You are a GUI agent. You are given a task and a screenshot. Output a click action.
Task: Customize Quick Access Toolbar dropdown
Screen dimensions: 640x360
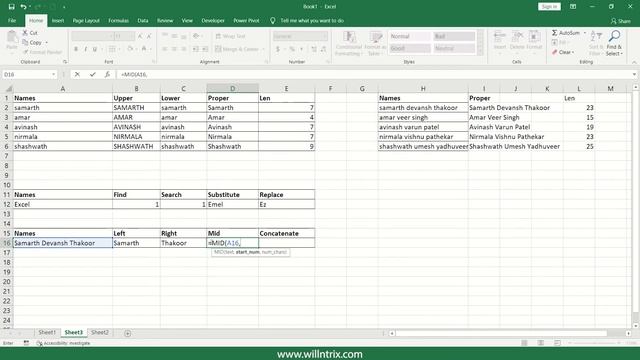coord(64,7)
